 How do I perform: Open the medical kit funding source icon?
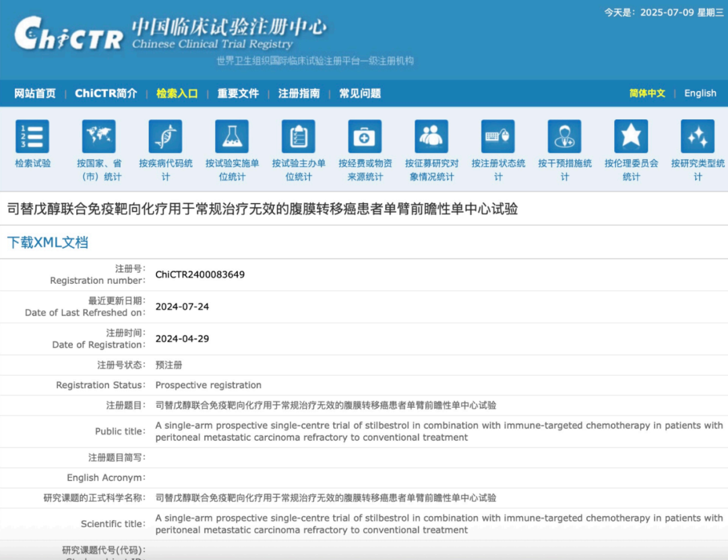365,136
